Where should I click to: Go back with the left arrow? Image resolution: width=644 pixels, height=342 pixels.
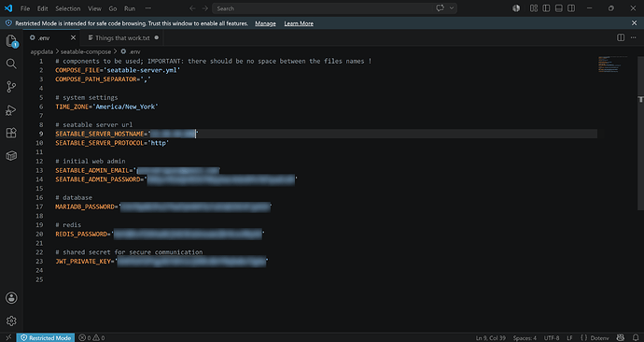[x=192, y=8]
